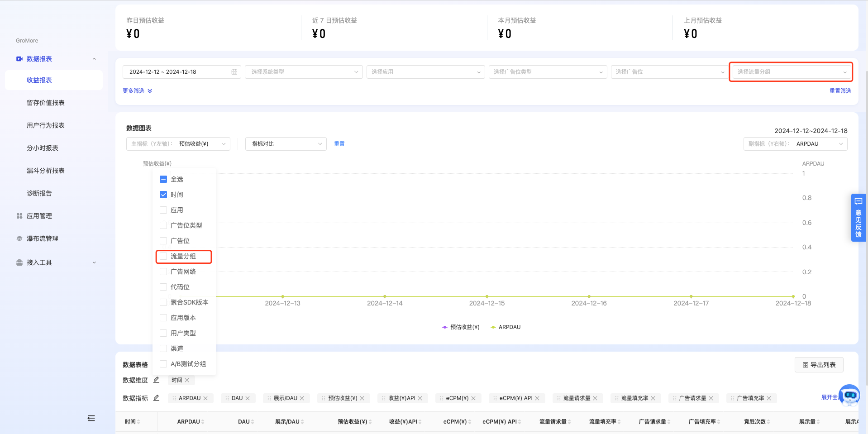Viewport: 868px width, 434px height.
Task: Edit 数据维度 with the pencil icon
Action: (x=156, y=380)
